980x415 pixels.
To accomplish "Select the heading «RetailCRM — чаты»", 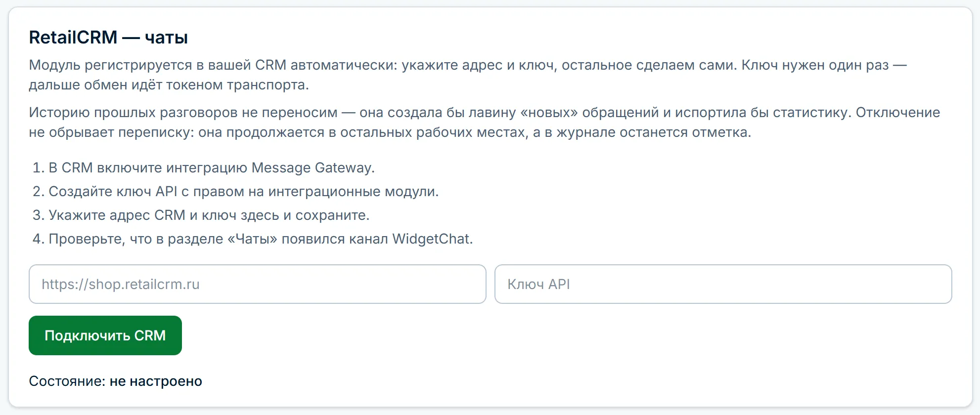I will (108, 38).
